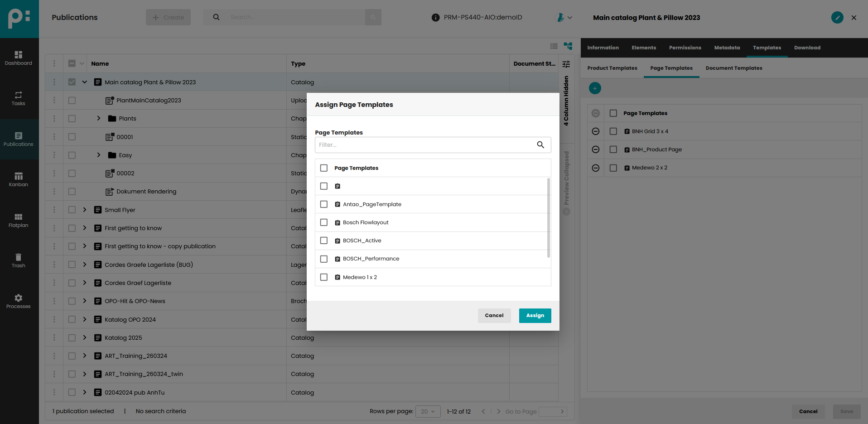
Task: Switch to the Document Templates tab
Action: pos(733,68)
